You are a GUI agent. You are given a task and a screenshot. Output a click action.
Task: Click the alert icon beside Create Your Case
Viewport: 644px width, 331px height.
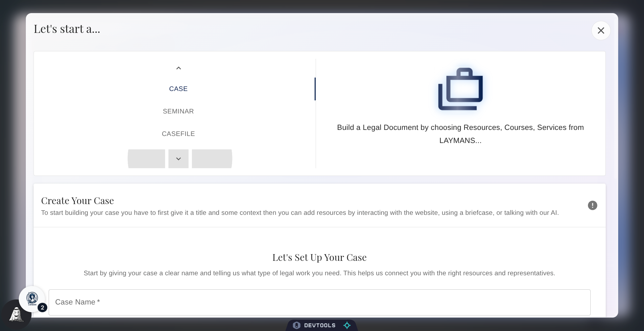(592, 205)
